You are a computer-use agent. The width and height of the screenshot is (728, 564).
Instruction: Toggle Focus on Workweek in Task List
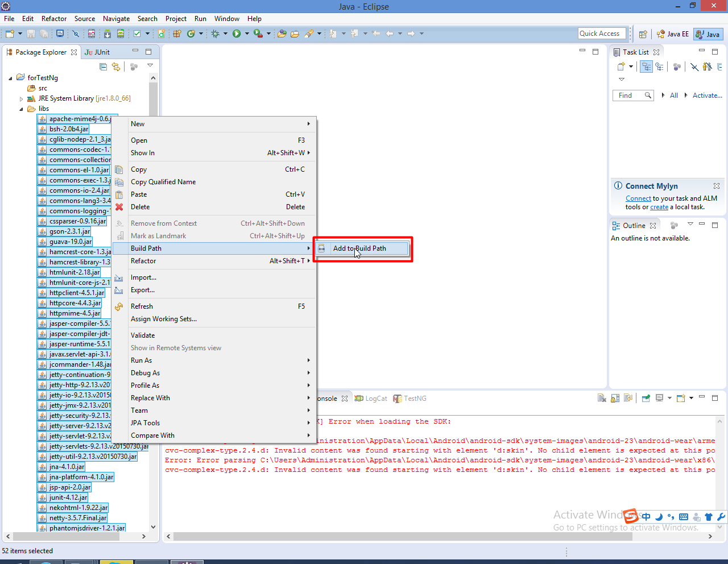point(676,67)
